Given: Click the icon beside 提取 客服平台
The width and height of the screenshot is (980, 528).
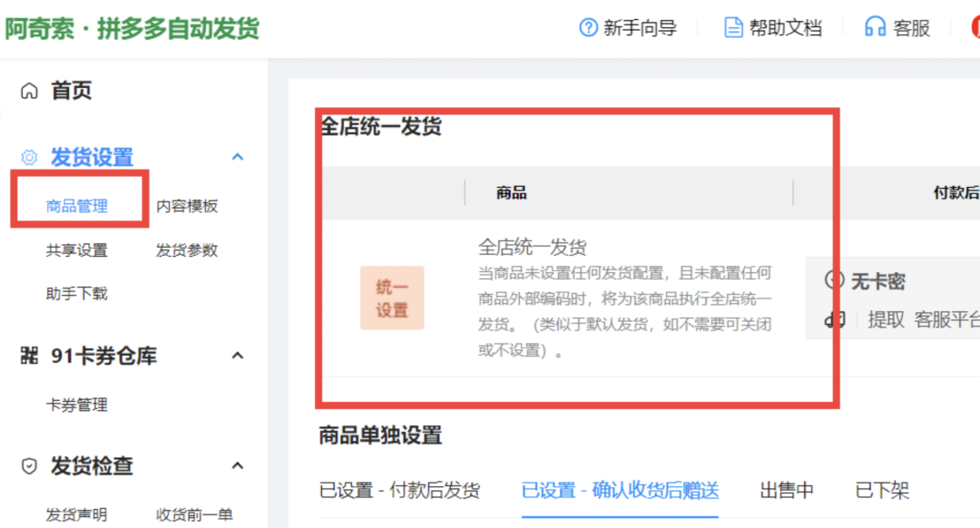Looking at the screenshot, I should [835, 320].
